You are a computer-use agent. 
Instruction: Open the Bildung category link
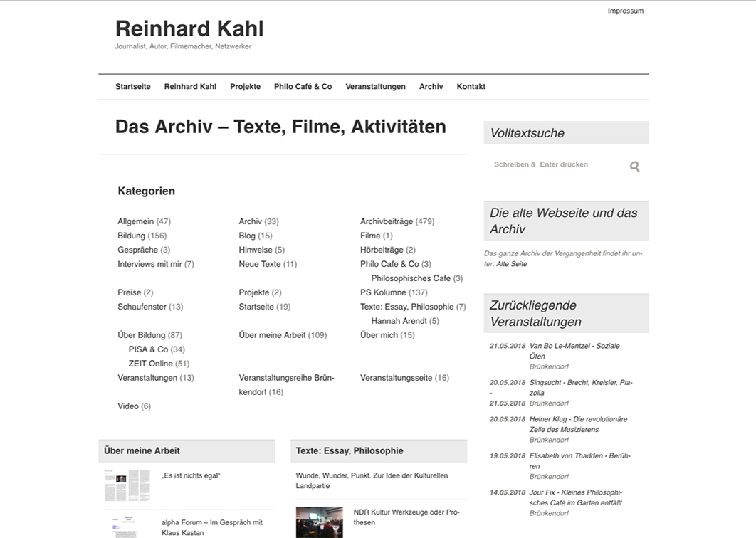[x=131, y=236]
